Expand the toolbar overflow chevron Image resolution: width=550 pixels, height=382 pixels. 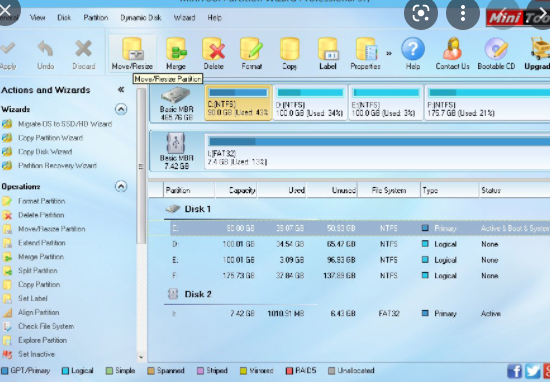pos(389,53)
